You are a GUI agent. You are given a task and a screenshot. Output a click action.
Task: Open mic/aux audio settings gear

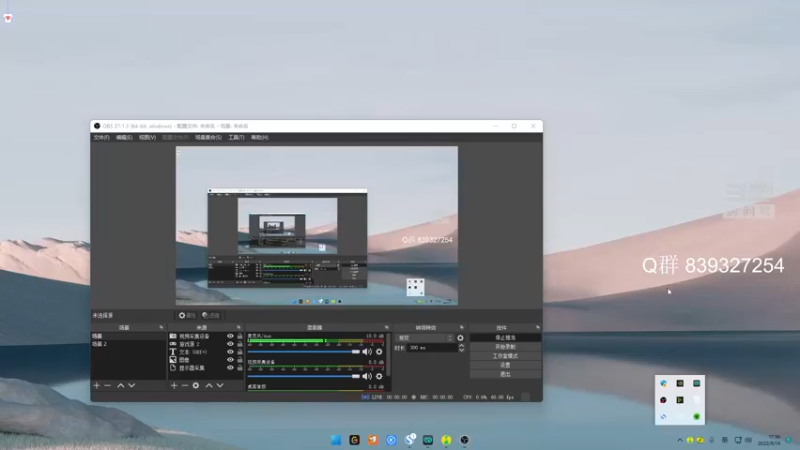pos(379,352)
